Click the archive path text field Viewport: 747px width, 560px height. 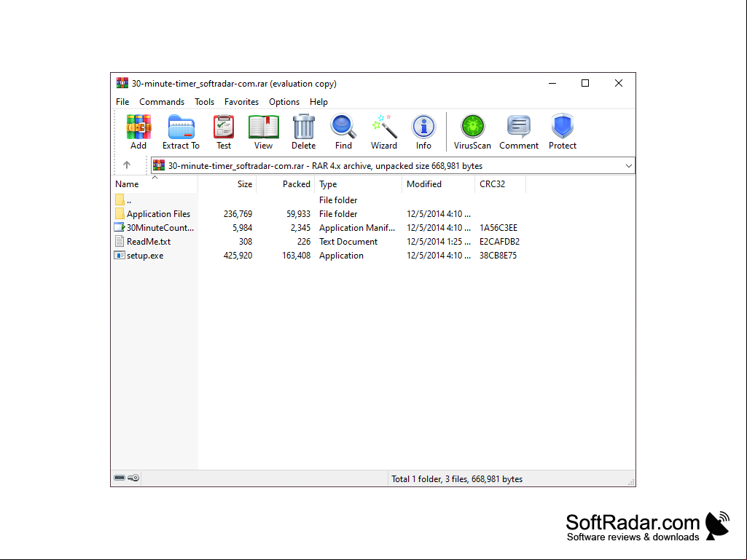click(x=393, y=166)
